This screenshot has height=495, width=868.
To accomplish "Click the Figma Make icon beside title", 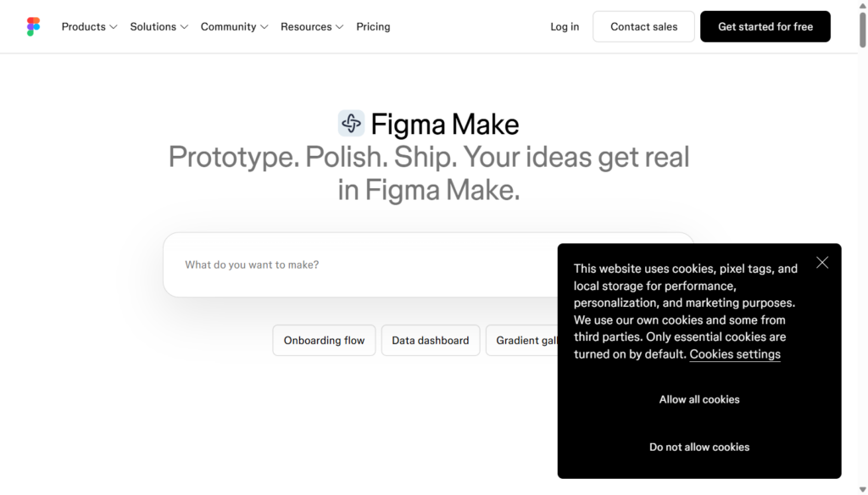I will (x=352, y=124).
